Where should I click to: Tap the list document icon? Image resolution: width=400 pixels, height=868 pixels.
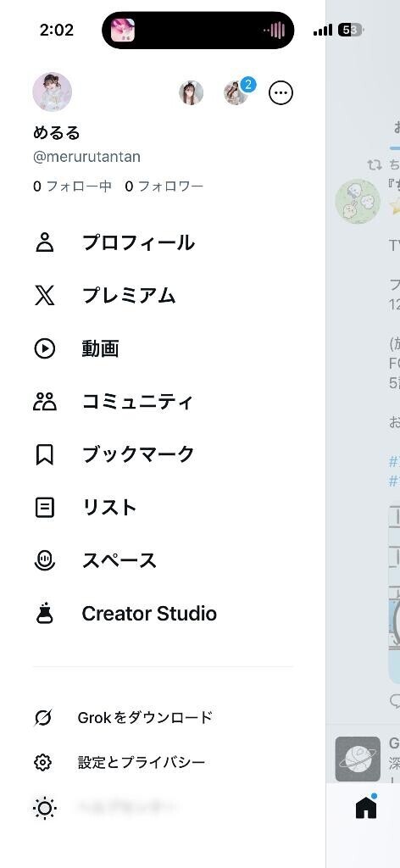point(45,507)
